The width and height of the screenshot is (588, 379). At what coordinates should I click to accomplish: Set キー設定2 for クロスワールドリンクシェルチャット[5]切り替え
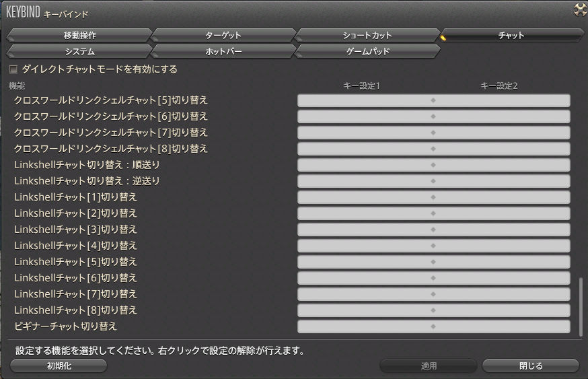point(502,100)
